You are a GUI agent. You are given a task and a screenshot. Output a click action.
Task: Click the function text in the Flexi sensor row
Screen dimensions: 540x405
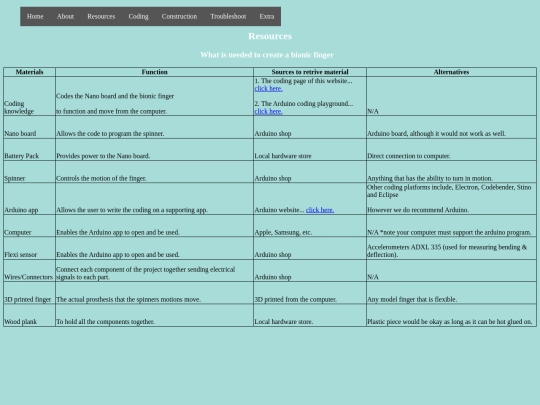coord(118,255)
